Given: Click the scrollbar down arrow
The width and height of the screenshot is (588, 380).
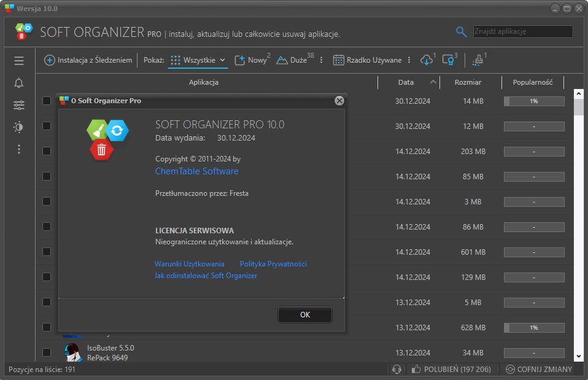Looking at the screenshot, I should [578, 357].
